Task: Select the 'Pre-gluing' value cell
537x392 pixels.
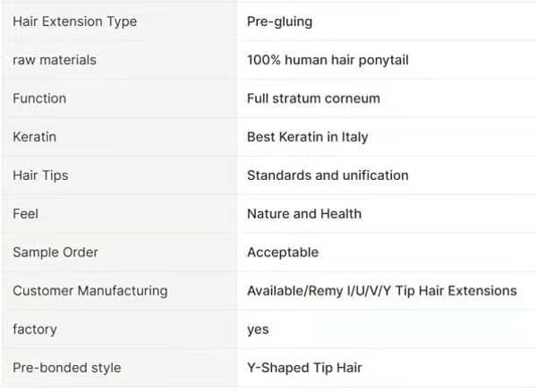Action: (x=280, y=21)
